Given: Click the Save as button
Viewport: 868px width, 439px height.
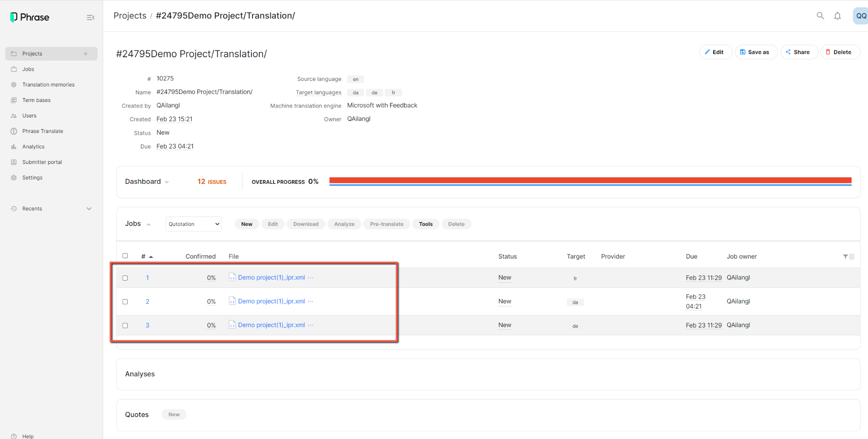Looking at the screenshot, I should (x=756, y=52).
